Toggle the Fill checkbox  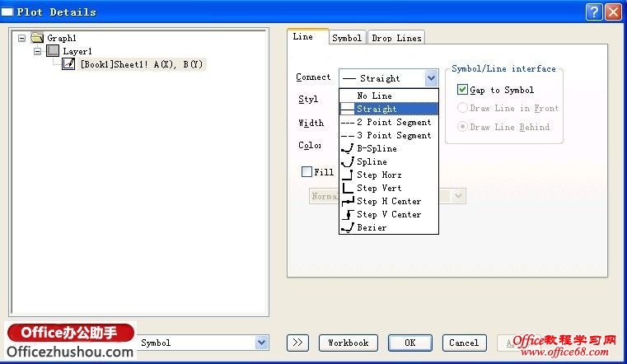click(x=306, y=172)
